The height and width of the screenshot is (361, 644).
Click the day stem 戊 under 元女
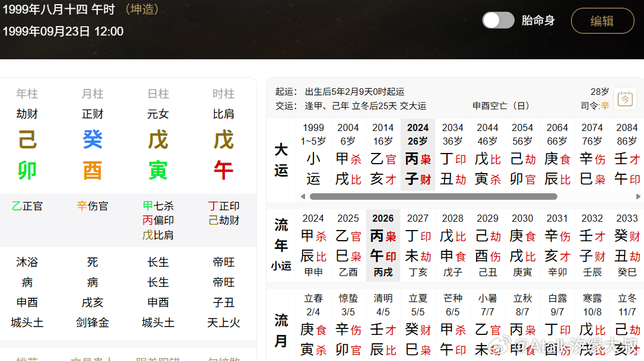[158, 139]
